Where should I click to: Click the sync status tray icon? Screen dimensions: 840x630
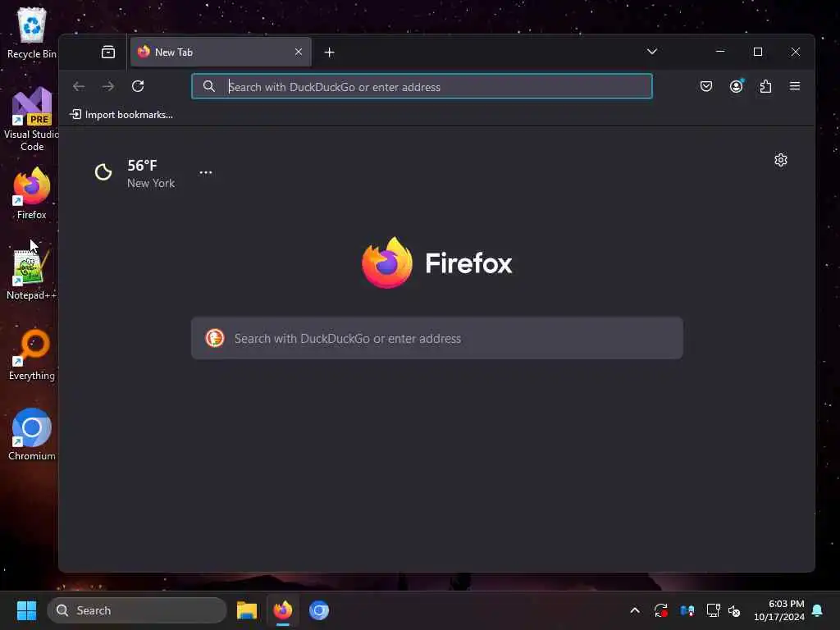click(x=661, y=610)
